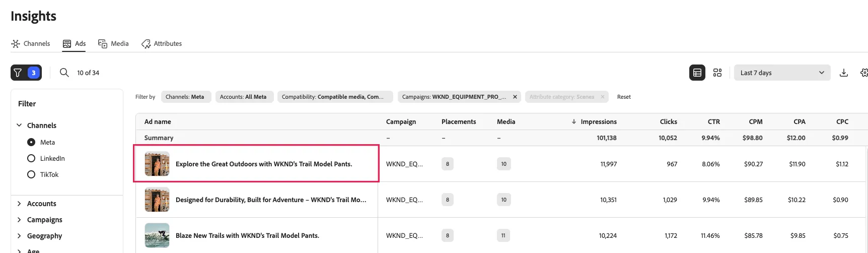This screenshot has width=868, height=253.
Task: Open the Attributes tab
Action: (x=162, y=44)
